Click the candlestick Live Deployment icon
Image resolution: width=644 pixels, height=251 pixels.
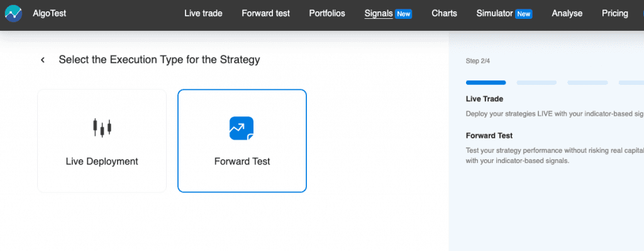click(x=103, y=128)
